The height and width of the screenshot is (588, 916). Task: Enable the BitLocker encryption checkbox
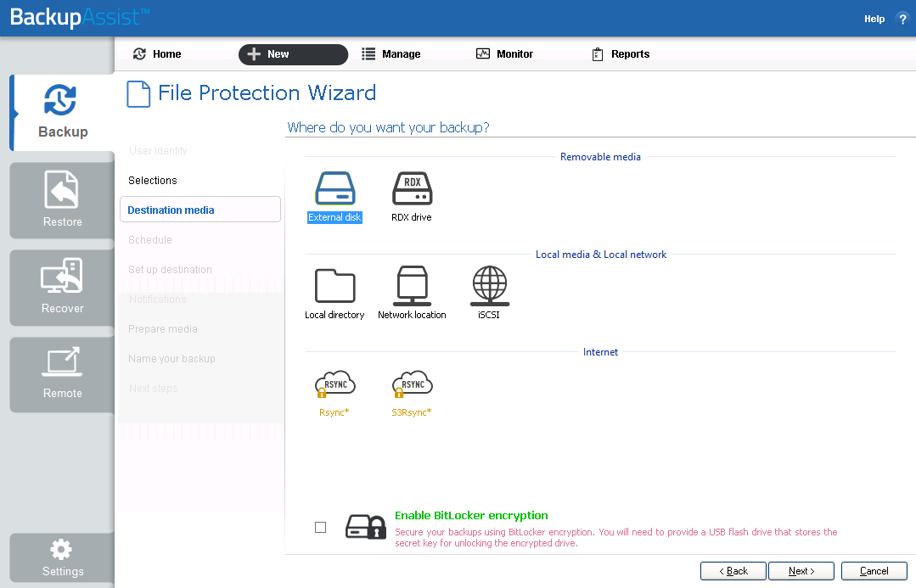(x=320, y=527)
